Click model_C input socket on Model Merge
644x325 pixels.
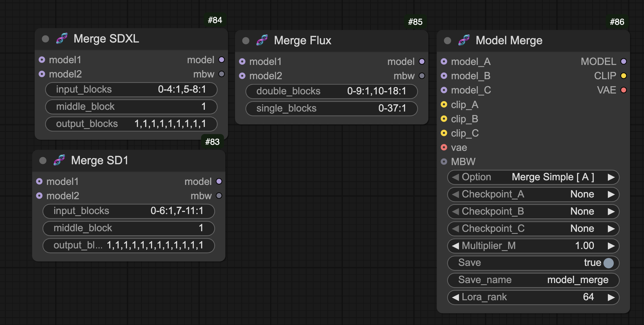[x=444, y=90]
